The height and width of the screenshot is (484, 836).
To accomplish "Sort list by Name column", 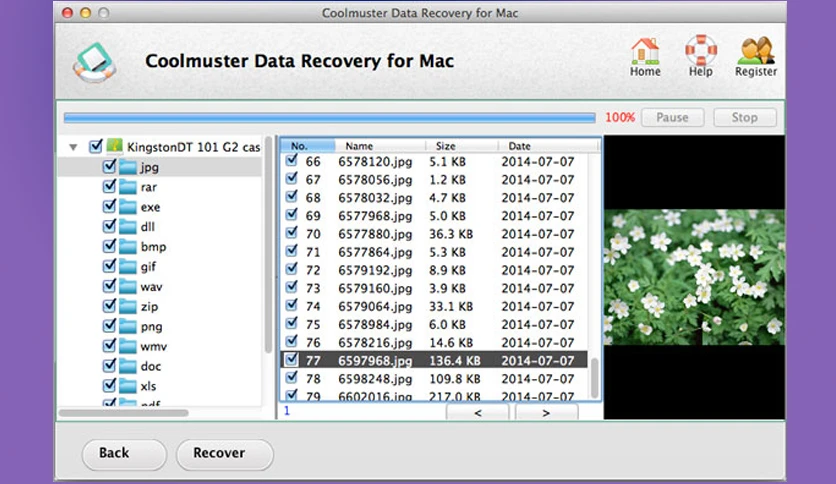I will click(x=380, y=146).
